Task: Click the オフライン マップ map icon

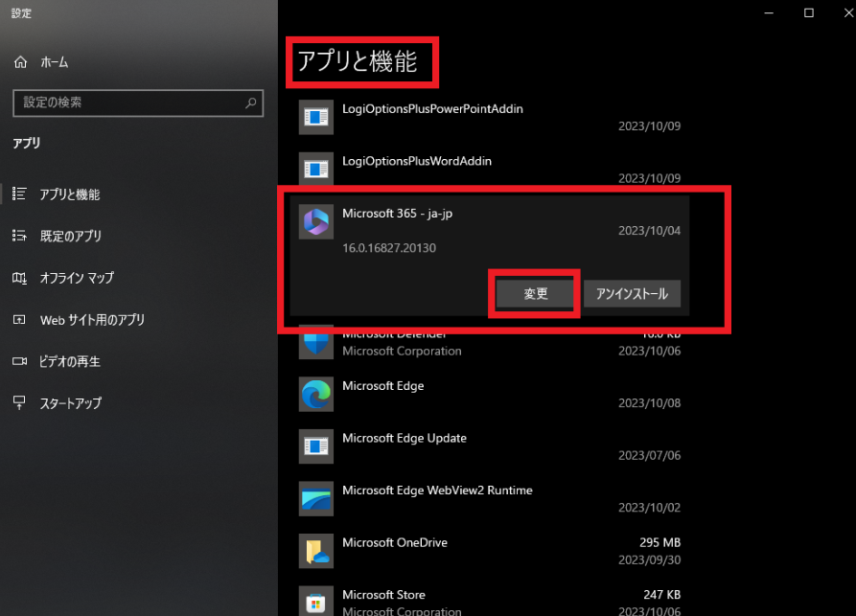Action: (x=20, y=278)
